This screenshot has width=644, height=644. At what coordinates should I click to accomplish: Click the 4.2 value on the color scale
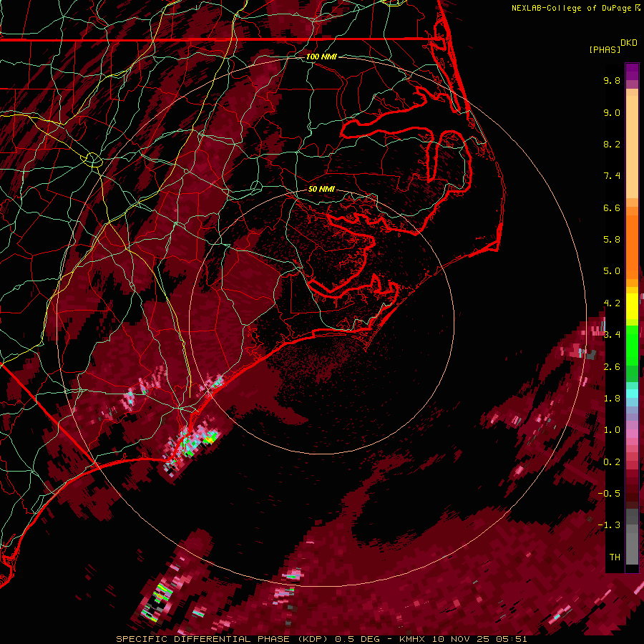point(612,303)
